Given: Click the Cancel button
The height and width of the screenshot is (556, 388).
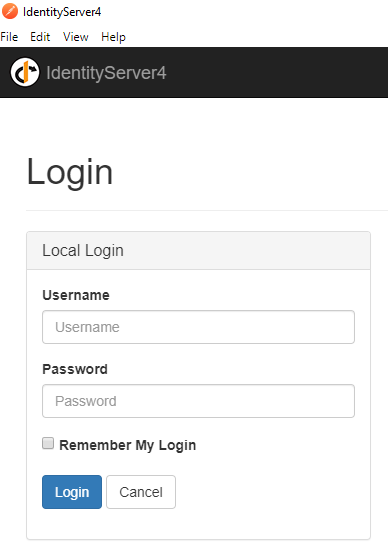Looking at the screenshot, I should [141, 492].
